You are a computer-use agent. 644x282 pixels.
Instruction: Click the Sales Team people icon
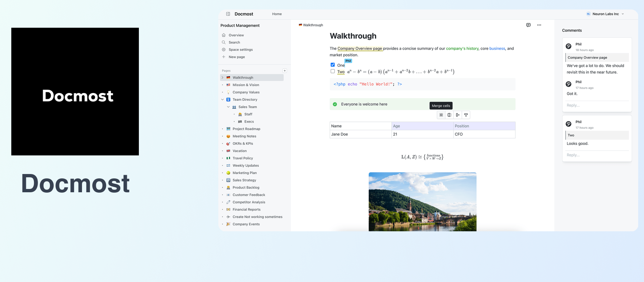click(x=234, y=107)
